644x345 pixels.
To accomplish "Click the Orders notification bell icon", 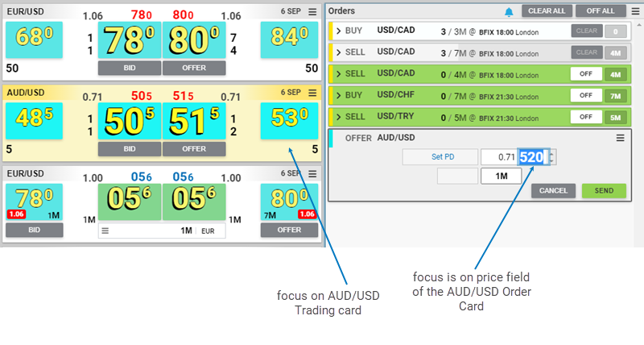I will (x=509, y=11).
